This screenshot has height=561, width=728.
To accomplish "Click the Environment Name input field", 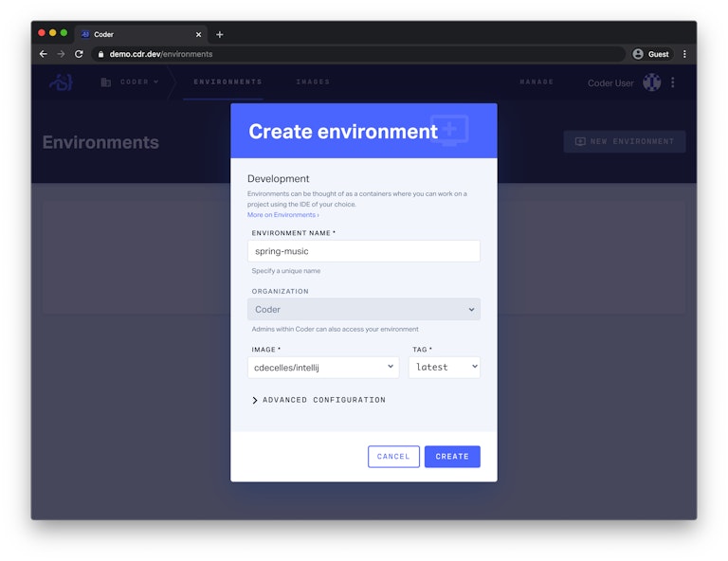I will (364, 251).
